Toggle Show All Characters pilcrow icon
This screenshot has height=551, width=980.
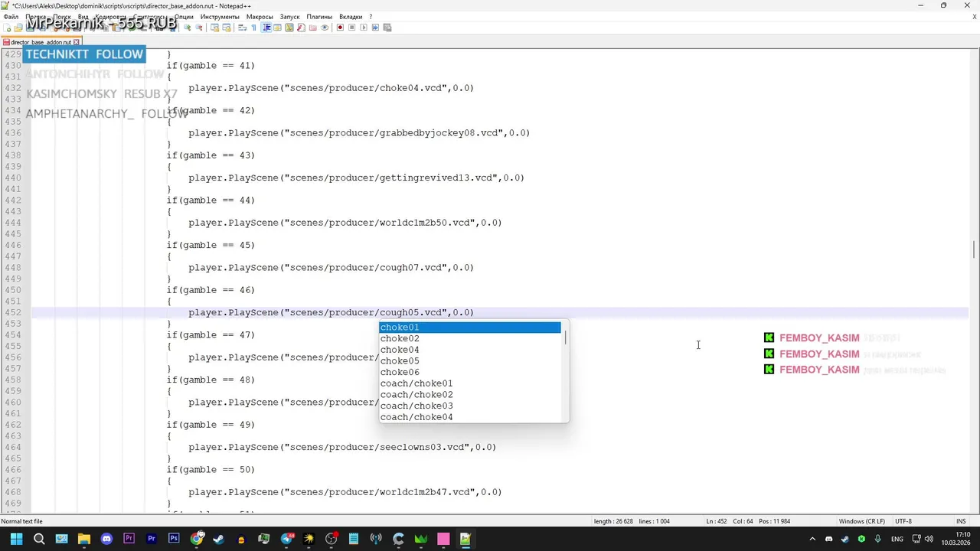(x=253, y=28)
